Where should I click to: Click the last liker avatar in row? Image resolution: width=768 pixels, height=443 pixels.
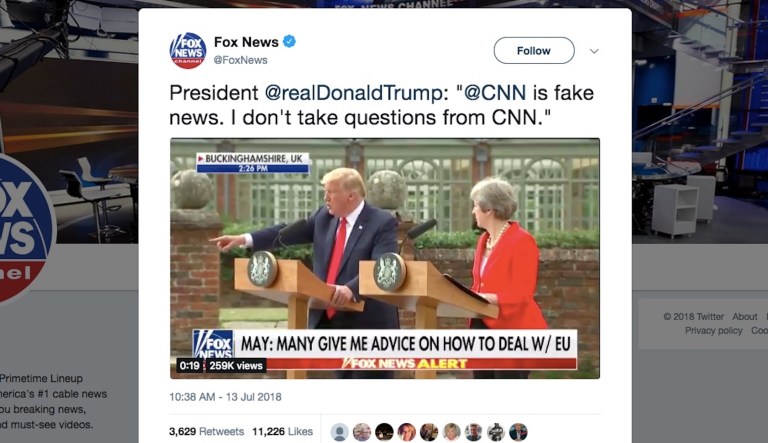[x=518, y=432]
